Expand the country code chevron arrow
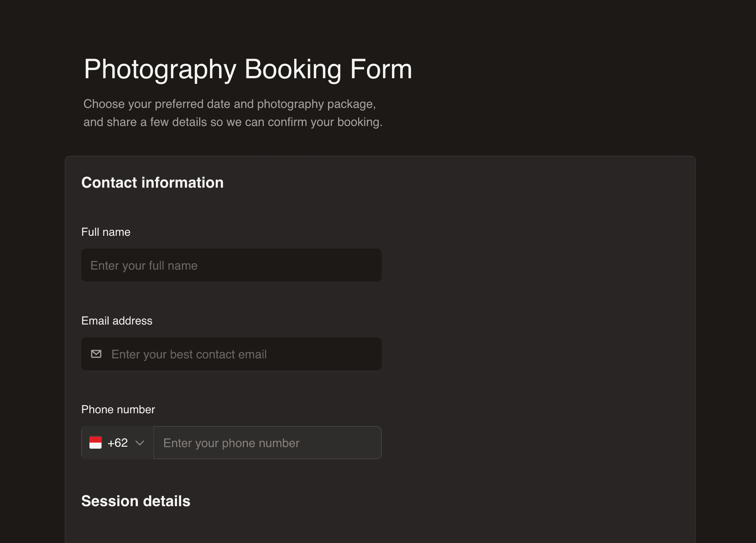Viewport: 756px width, 543px height. [140, 443]
